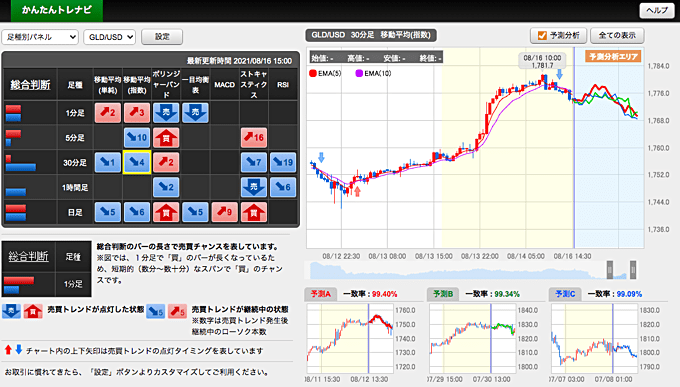The width and height of the screenshot is (680, 387).
Task: Click 30分足 Bollinger band buy 2 icon
Action: pos(166,162)
